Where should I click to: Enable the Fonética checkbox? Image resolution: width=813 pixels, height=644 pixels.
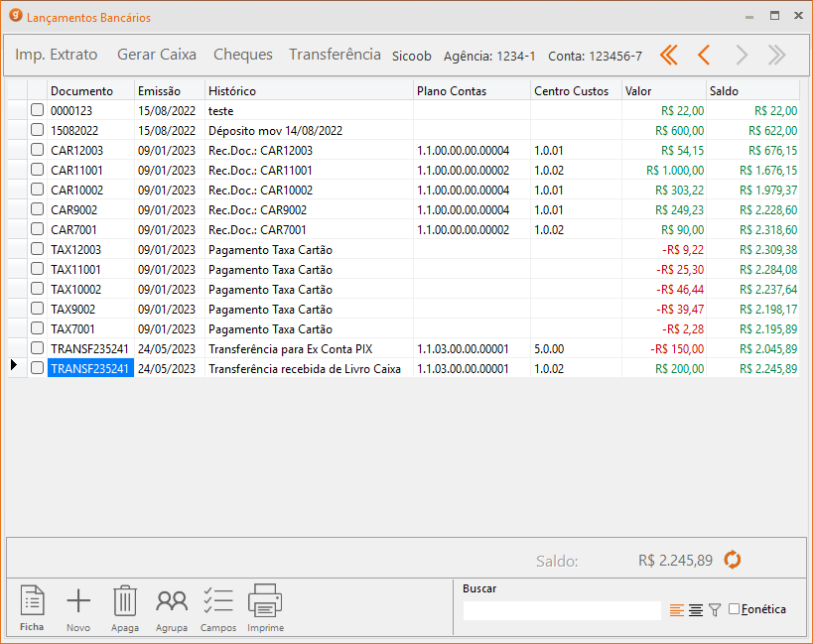(x=735, y=609)
